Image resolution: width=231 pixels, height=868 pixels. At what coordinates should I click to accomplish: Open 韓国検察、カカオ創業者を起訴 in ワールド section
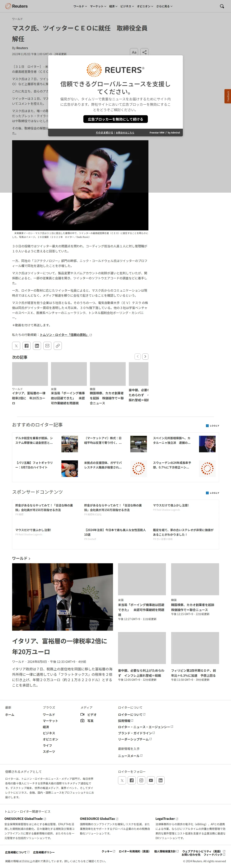(x=192, y=607)
